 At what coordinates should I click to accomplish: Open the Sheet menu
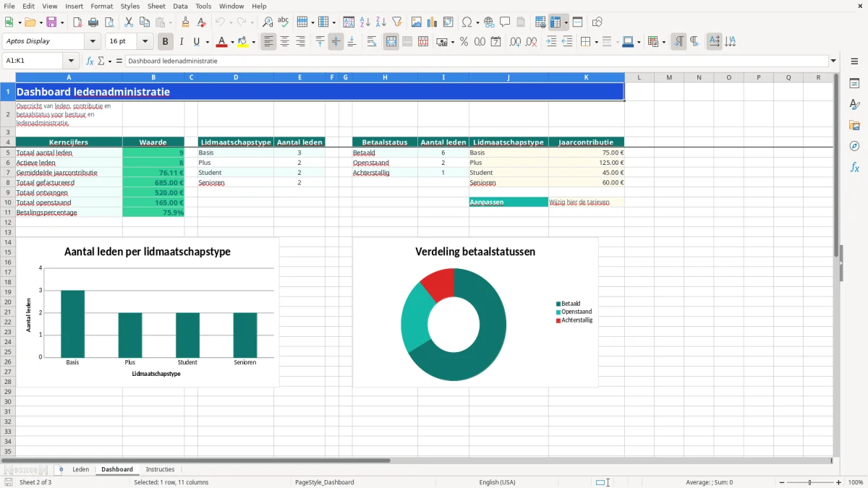pos(156,6)
